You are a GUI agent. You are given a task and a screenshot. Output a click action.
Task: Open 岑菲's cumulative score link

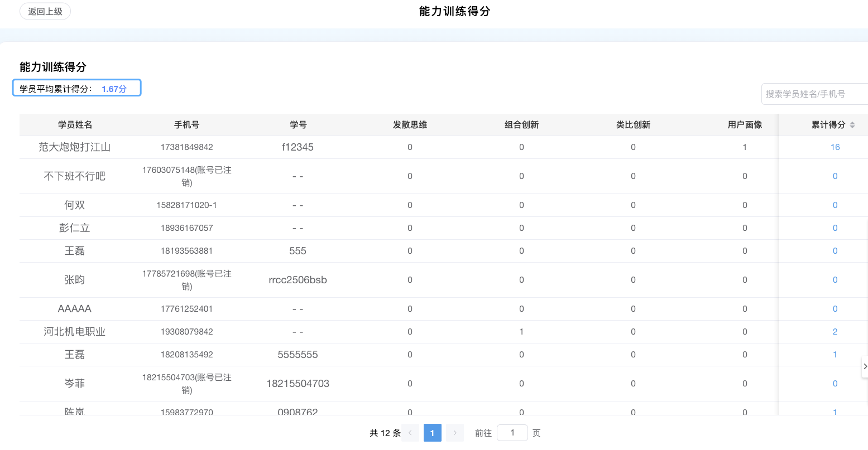(835, 384)
